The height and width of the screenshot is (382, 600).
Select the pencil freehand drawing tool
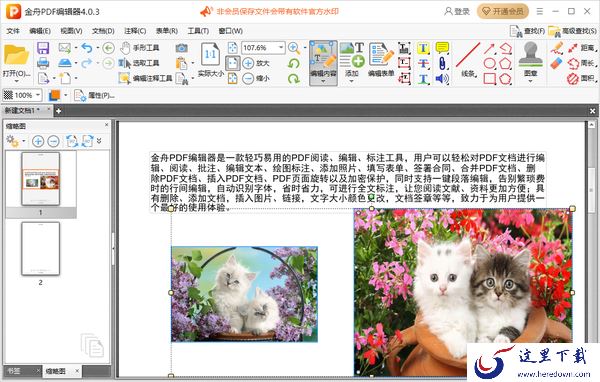point(557,48)
